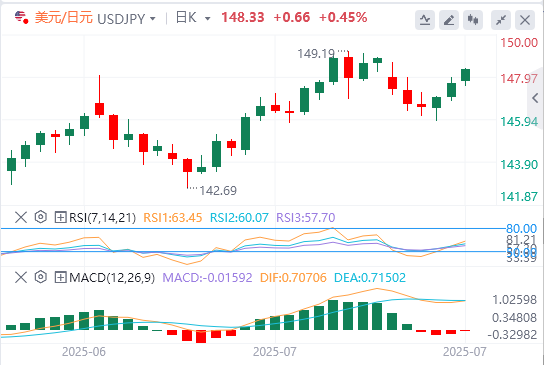
Task: Click the MACD(12,26,9) label
Action: (x=112, y=278)
